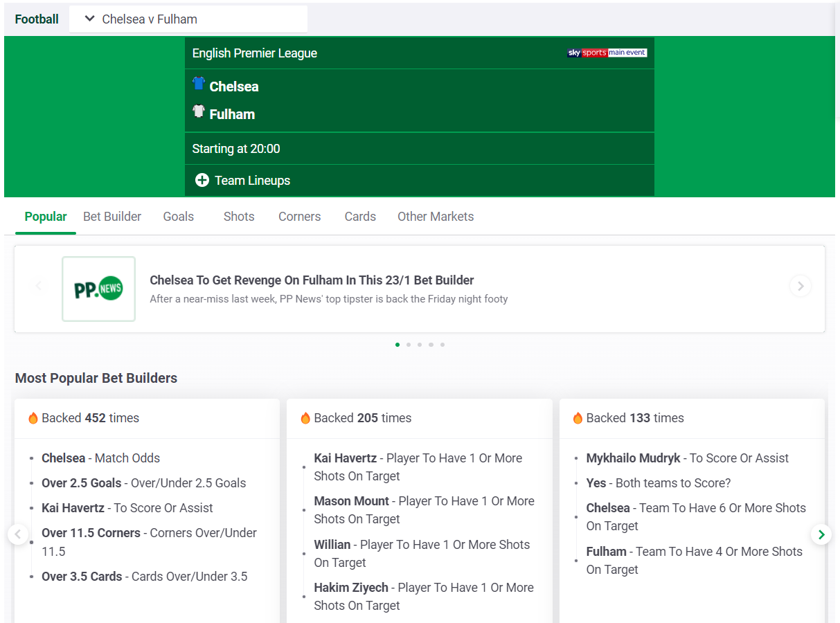Click Chelsea 6 Or More Shots selection

(696, 517)
